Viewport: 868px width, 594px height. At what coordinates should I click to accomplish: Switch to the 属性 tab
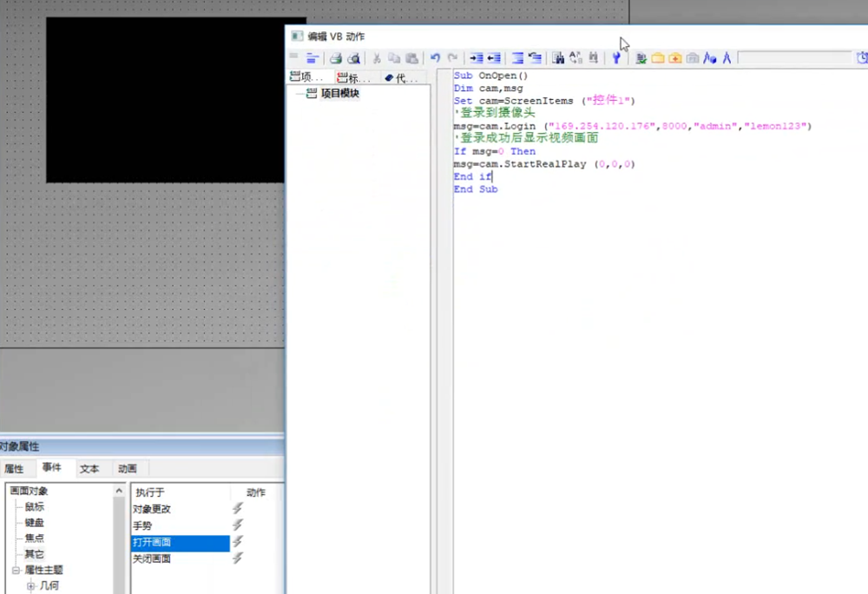coord(14,469)
